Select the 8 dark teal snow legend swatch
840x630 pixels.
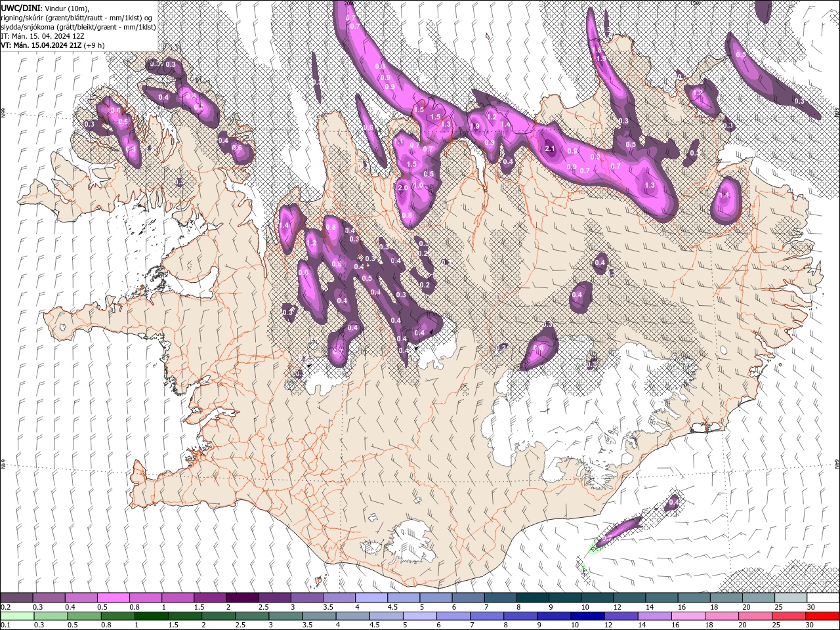click(x=532, y=598)
